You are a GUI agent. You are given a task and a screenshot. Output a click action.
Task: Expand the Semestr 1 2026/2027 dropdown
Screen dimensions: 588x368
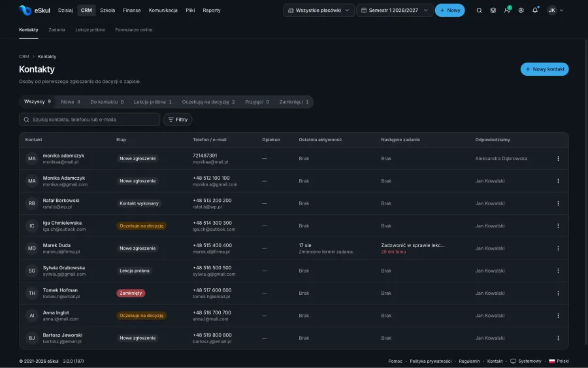click(395, 10)
